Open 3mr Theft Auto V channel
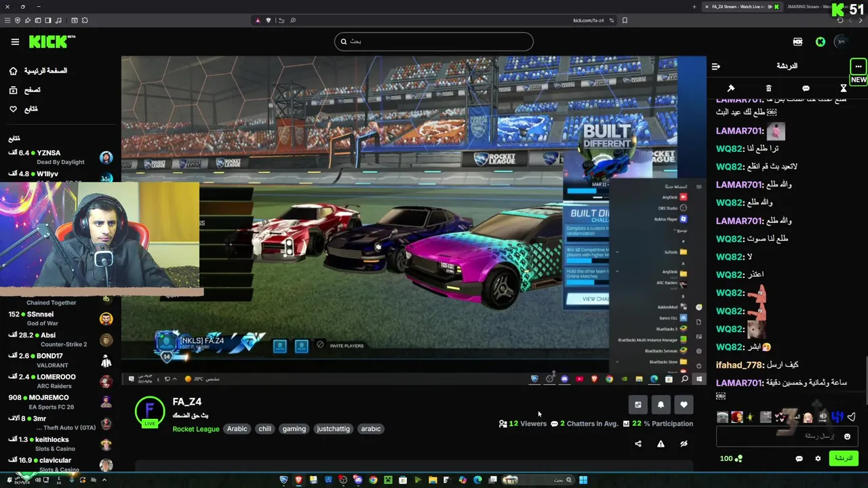Screen dimensions: 868x488 coord(60,423)
